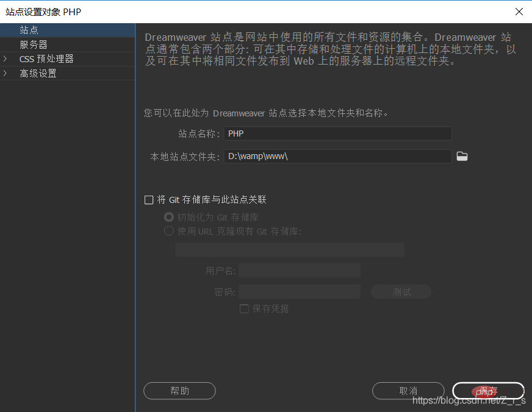This screenshot has height=412, width=532.
Task: Click the Git clone URL field
Action: (290, 250)
